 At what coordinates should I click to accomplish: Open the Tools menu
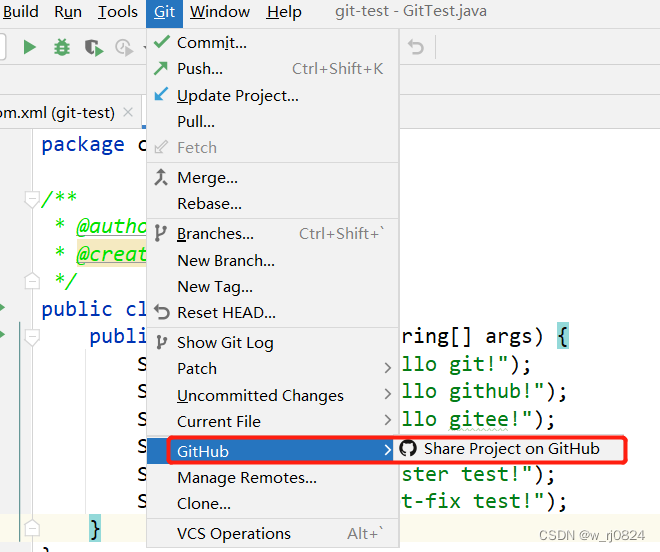pyautogui.click(x=117, y=11)
